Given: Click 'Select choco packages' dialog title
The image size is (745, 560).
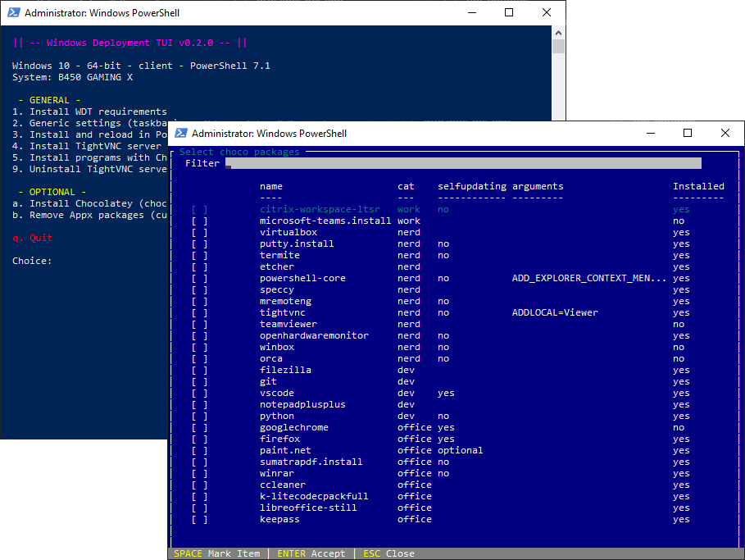Looking at the screenshot, I should click(239, 153).
